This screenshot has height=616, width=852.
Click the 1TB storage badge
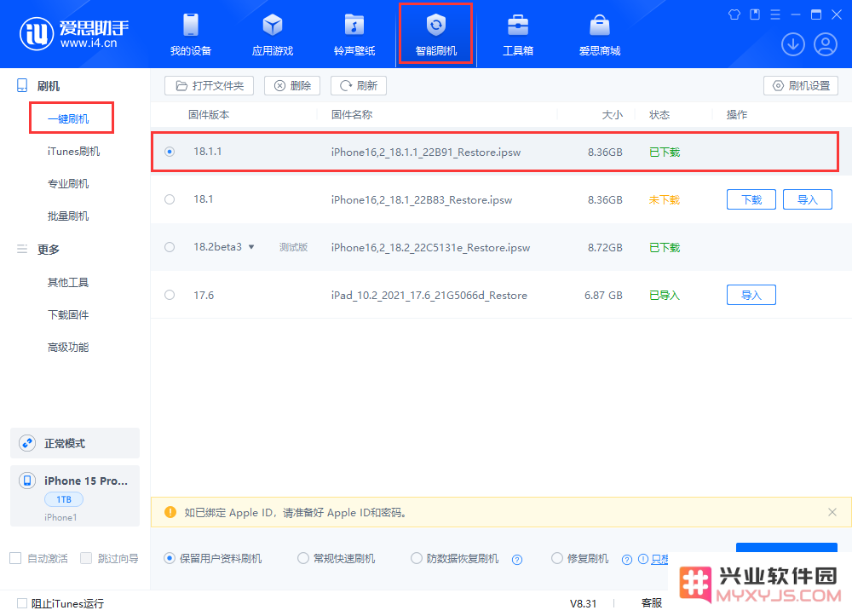coord(64,499)
